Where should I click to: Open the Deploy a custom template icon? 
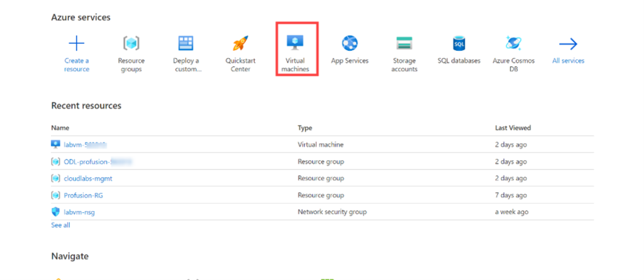[186, 43]
